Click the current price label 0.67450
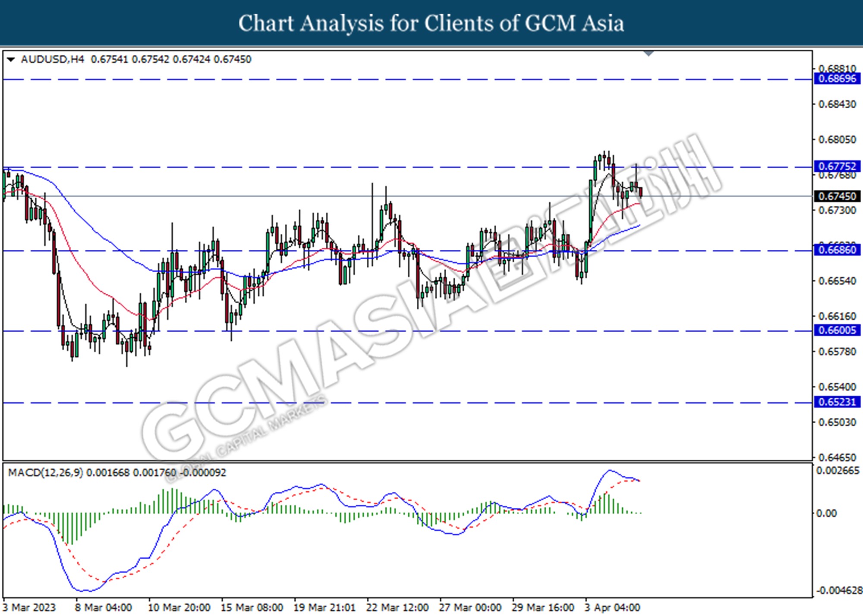The image size is (863, 616). [x=837, y=196]
